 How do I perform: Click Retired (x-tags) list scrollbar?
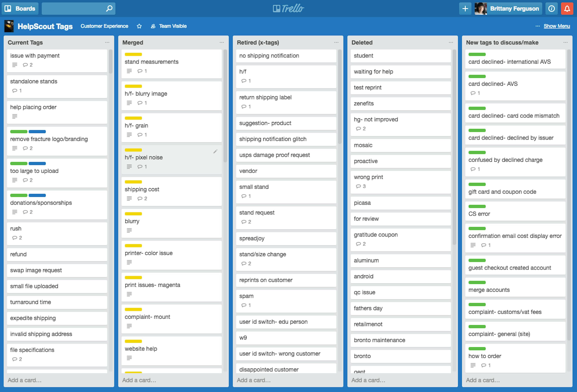(340, 97)
